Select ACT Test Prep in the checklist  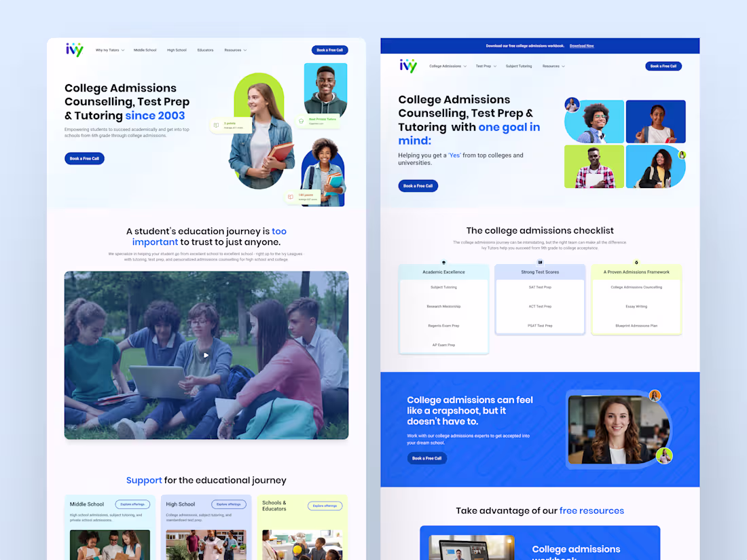pyautogui.click(x=540, y=306)
